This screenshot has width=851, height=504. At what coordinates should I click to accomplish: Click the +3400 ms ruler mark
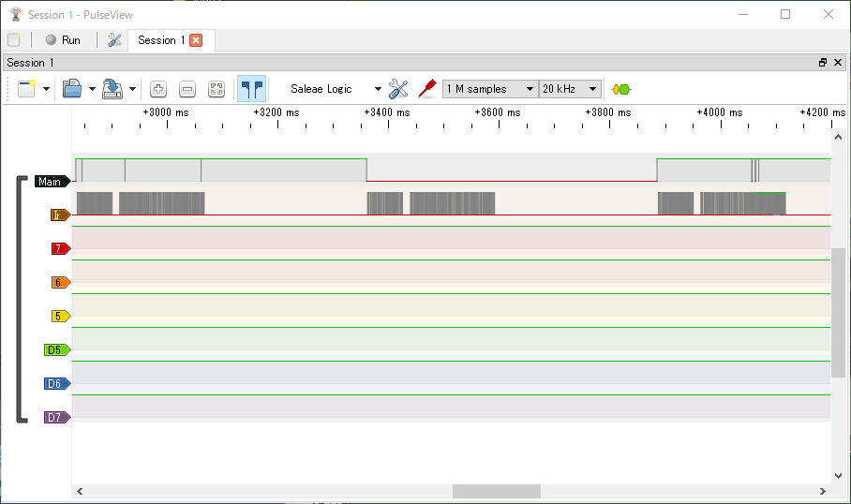click(387, 112)
